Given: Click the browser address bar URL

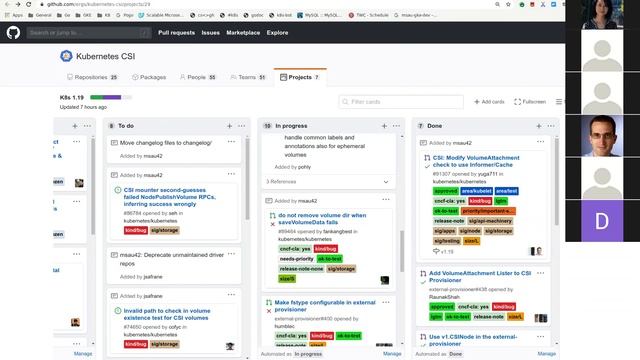Looking at the screenshot, I should [x=98, y=4].
